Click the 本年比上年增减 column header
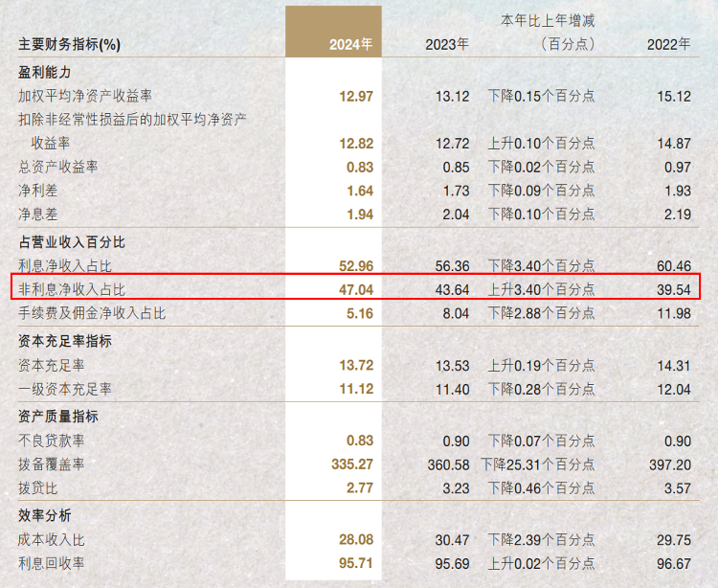 (548, 20)
